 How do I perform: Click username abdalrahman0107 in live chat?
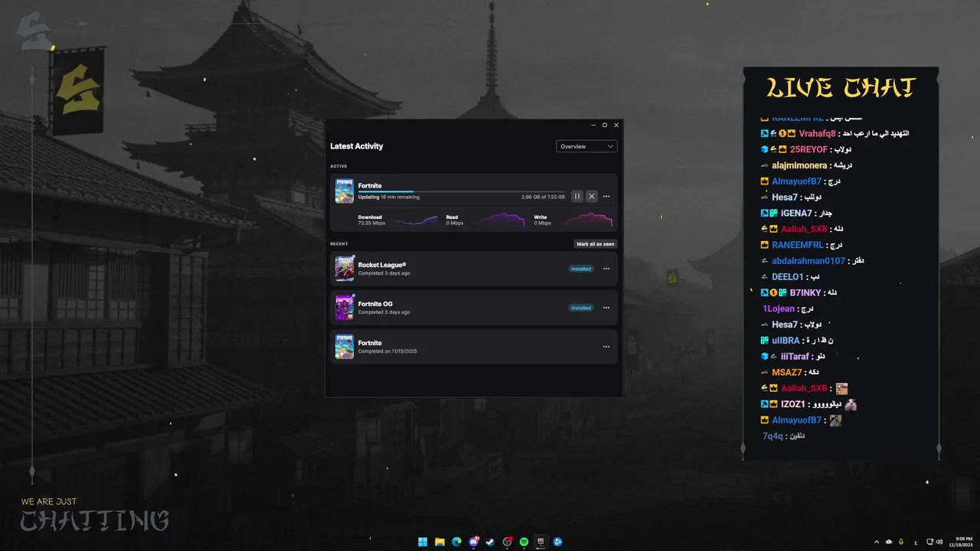coord(808,261)
